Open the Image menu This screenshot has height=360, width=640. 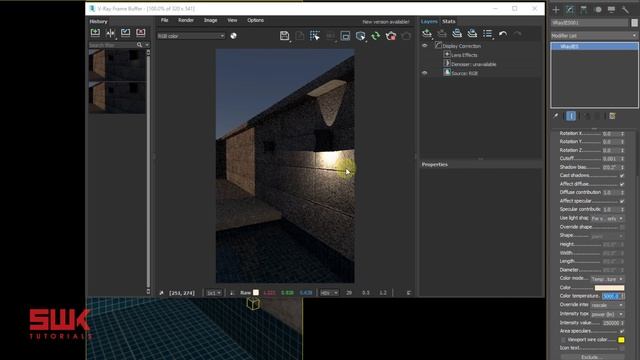pos(211,20)
